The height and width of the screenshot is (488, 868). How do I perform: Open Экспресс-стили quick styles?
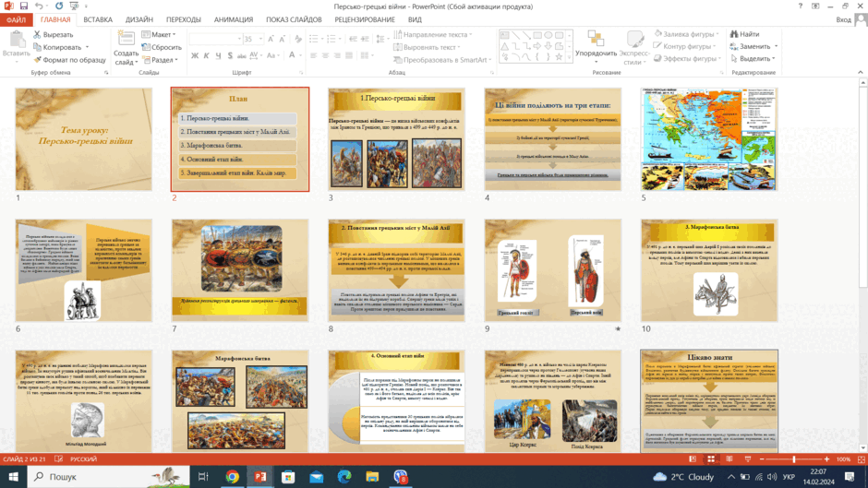634,48
